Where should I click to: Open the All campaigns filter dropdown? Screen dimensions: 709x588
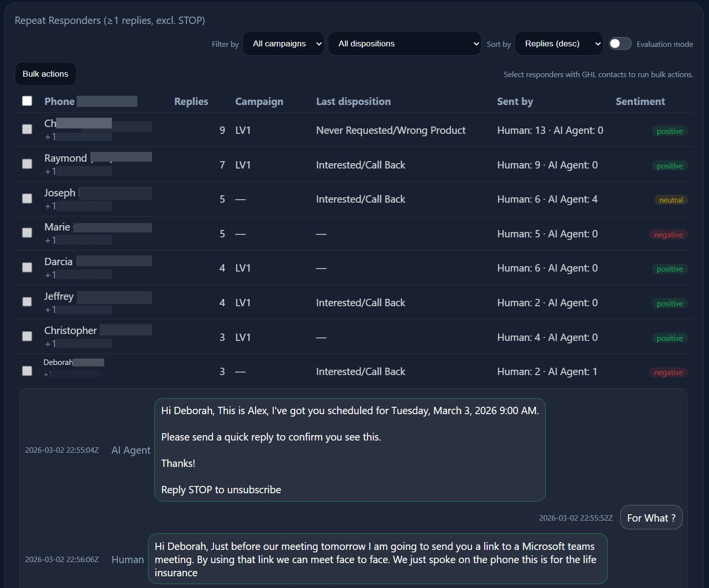[283, 43]
